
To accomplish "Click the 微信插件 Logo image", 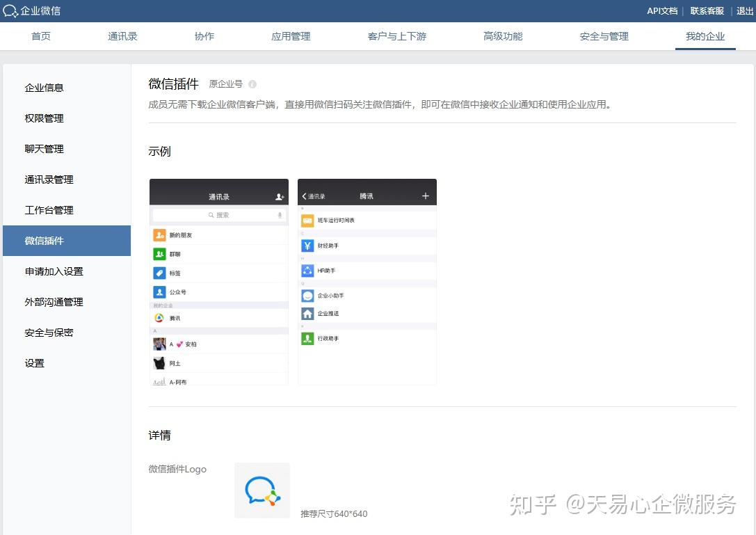I will point(262,490).
